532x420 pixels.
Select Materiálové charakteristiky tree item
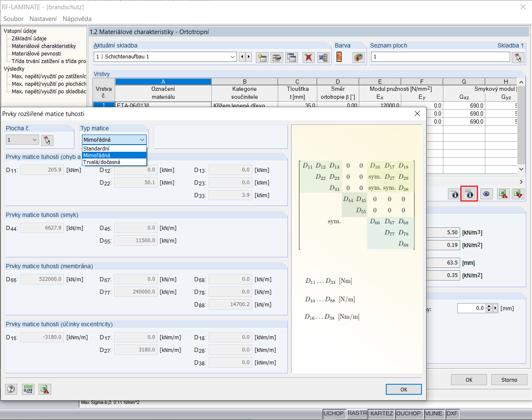coord(44,46)
